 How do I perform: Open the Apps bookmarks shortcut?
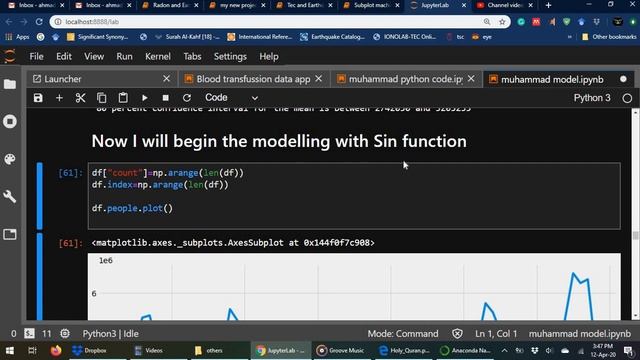tap(17, 37)
